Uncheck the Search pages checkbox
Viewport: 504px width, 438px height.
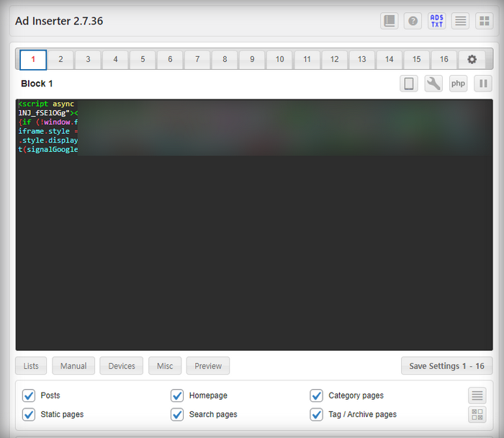pyautogui.click(x=177, y=414)
